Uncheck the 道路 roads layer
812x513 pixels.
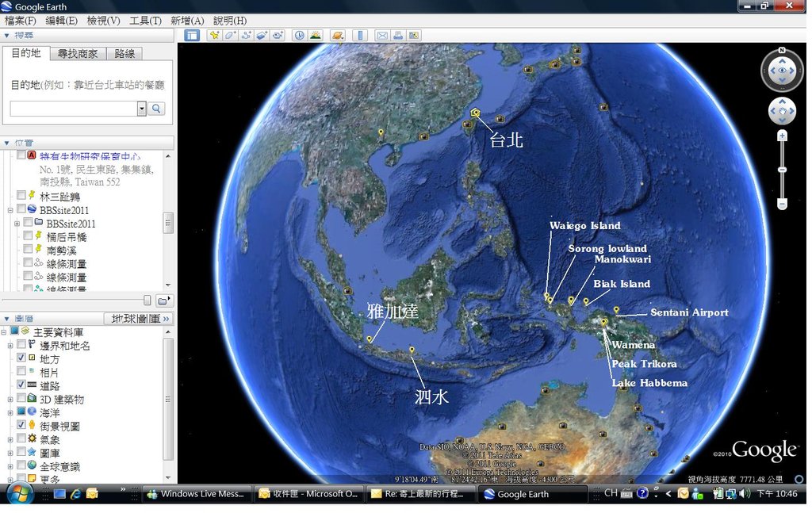pyautogui.click(x=21, y=385)
